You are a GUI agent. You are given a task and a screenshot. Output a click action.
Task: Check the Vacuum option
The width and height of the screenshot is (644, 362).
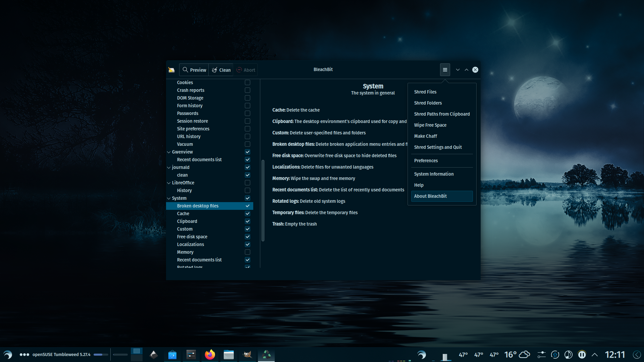point(248,144)
